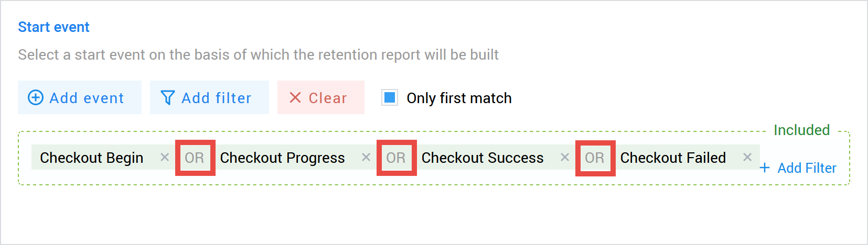The image size is (868, 245).
Task: Select the Checkout Begin event label
Action: (x=92, y=158)
